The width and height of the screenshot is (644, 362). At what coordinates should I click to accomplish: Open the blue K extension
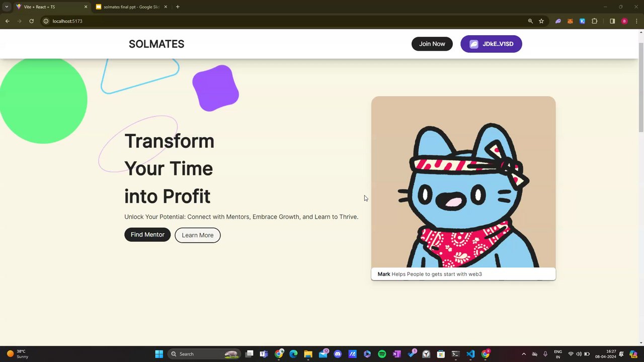582,21
